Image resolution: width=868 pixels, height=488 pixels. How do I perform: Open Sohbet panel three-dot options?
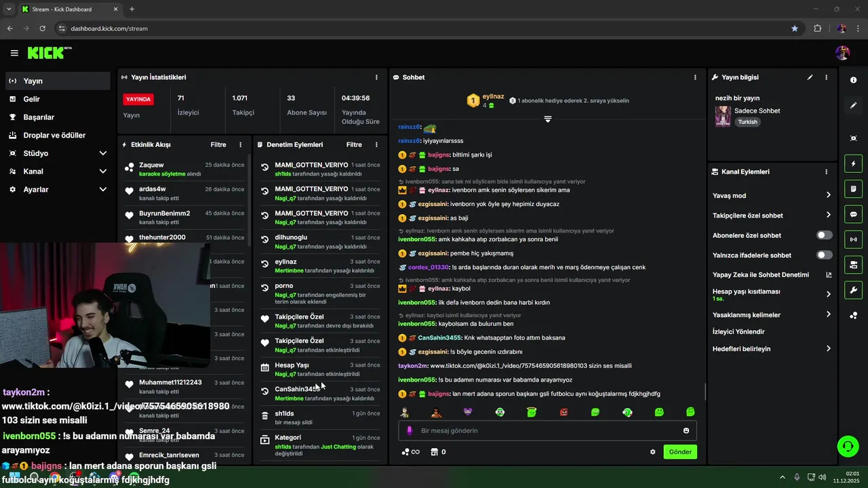695,77
